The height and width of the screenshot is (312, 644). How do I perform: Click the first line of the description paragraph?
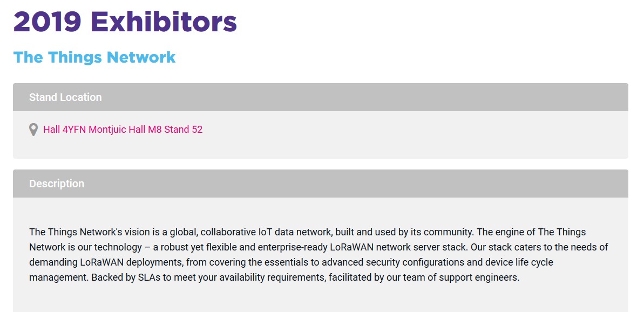[307, 232]
